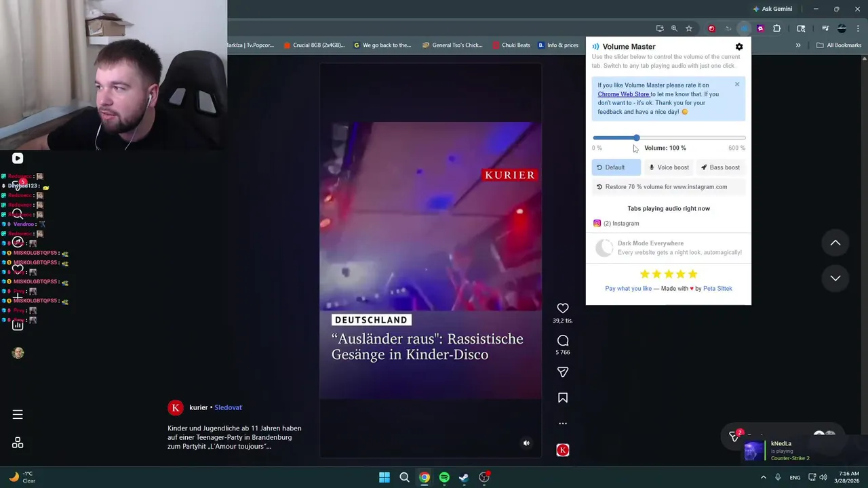
Task: Open the All Bookmarks folder
Action: (x=839, y=45)
